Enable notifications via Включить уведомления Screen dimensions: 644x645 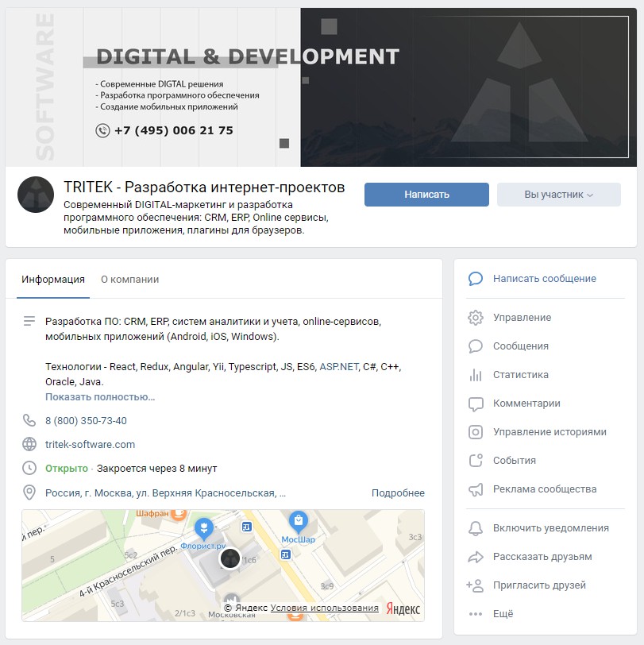550,527
